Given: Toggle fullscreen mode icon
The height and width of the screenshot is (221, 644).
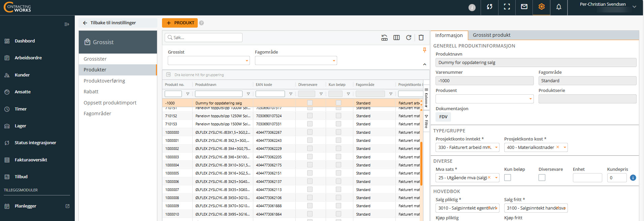Looking at the screenshot, I should [507, 7].
